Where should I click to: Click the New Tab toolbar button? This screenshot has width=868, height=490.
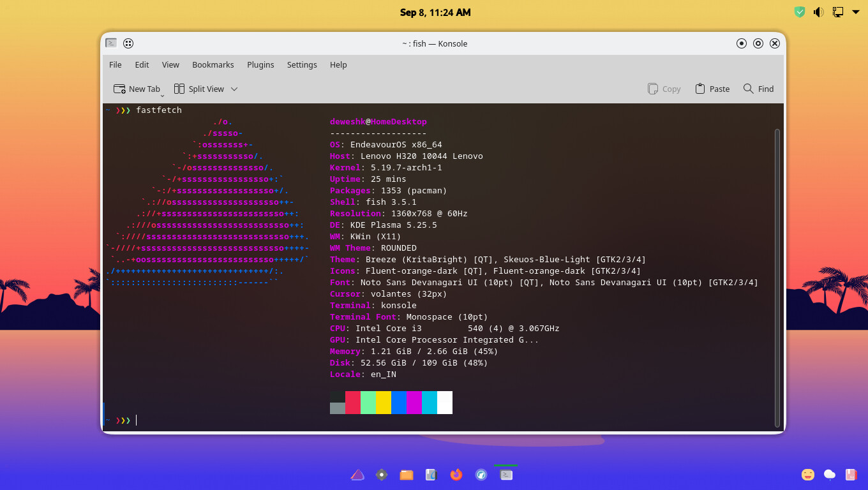point(137,89)
